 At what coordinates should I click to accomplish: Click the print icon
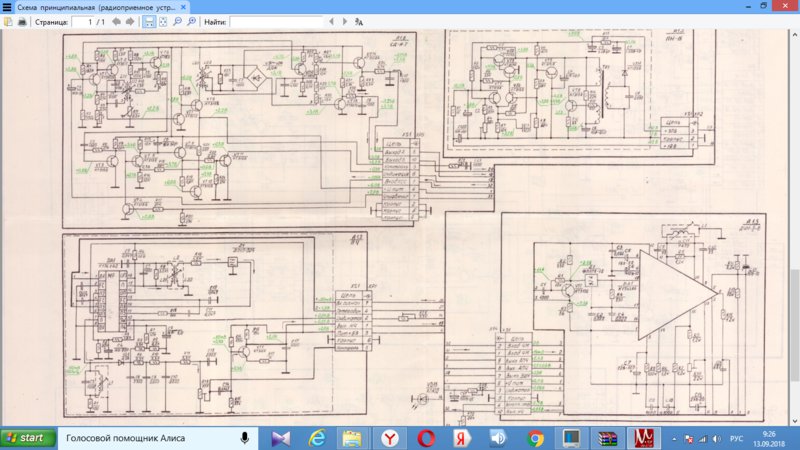(x=22, y=22)
